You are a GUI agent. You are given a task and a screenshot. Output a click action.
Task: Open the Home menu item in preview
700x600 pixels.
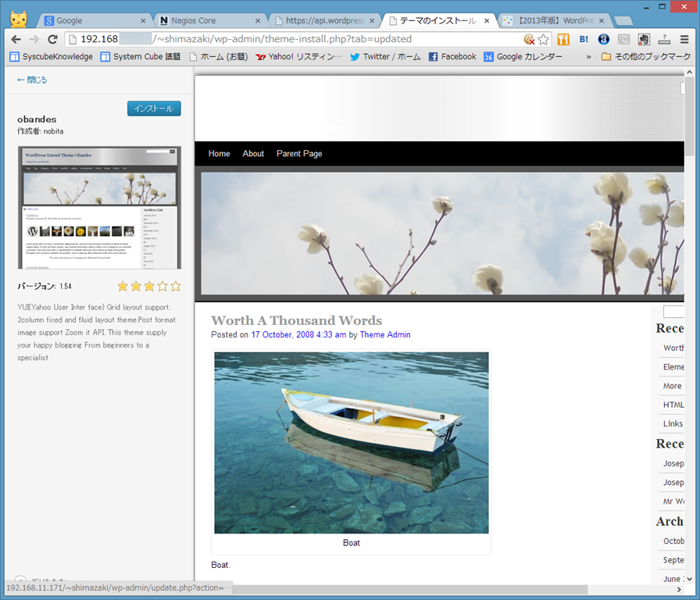click(220, 154)
